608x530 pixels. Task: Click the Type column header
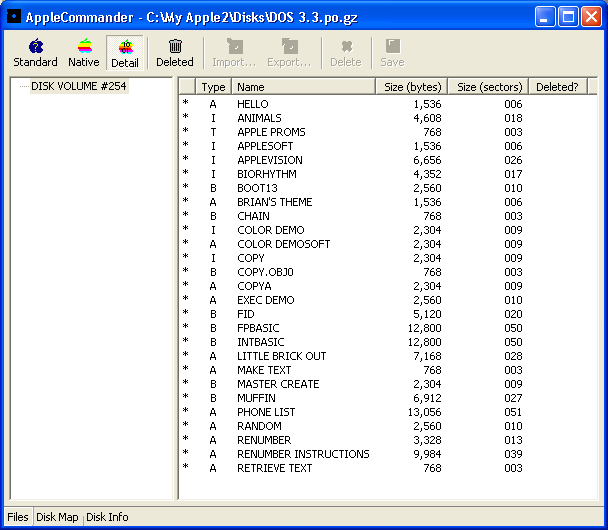213,87
